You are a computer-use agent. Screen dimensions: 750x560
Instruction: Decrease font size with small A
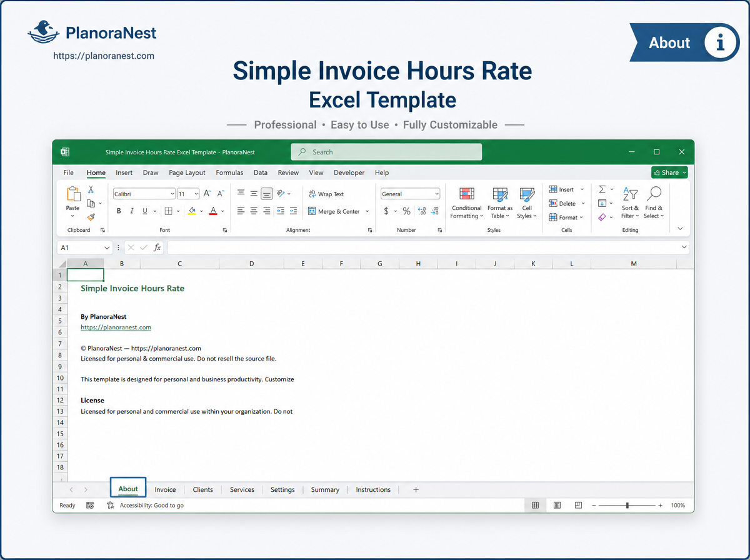[x=221, y=194]
